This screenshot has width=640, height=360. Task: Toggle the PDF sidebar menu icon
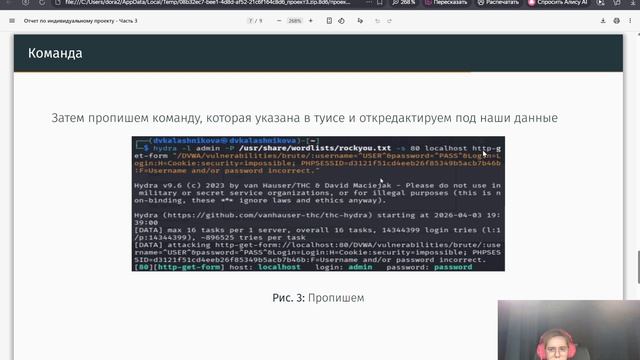(12, 21)
